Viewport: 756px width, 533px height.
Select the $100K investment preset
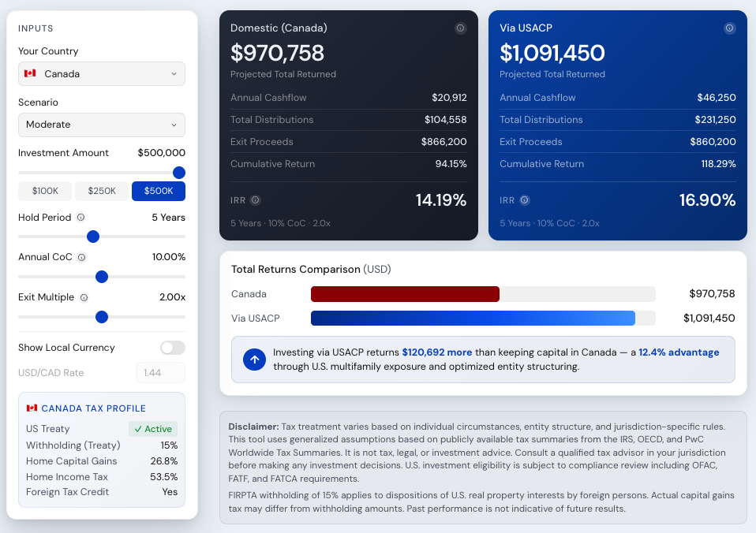click(45, 191)
